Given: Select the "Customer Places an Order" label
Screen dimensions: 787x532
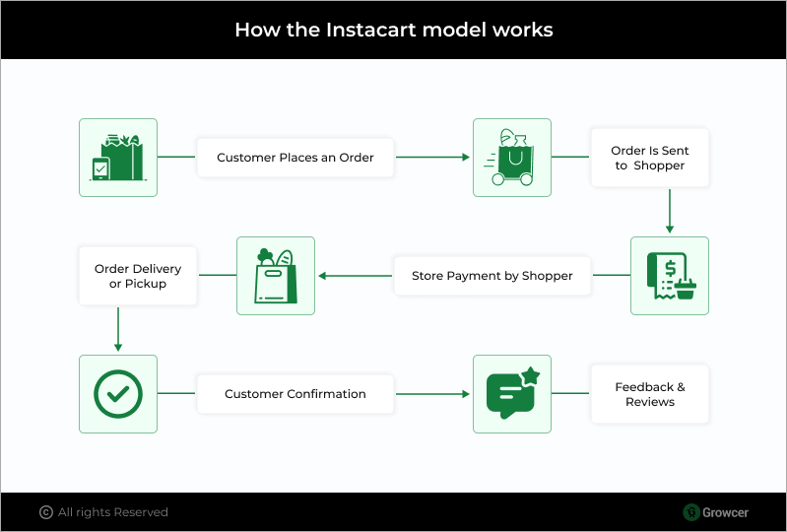Looking at the screenshot, I should [295, 158].
